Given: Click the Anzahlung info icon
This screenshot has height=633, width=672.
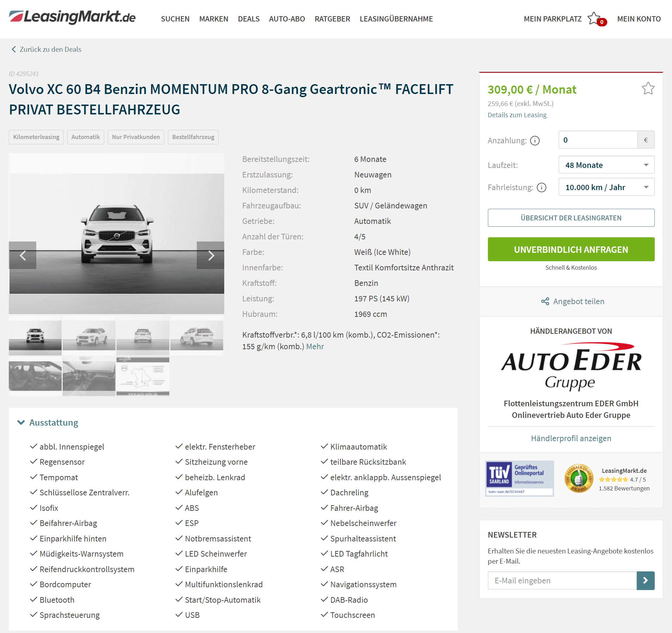Looking at the screenshot, I should tap(535, 140).
